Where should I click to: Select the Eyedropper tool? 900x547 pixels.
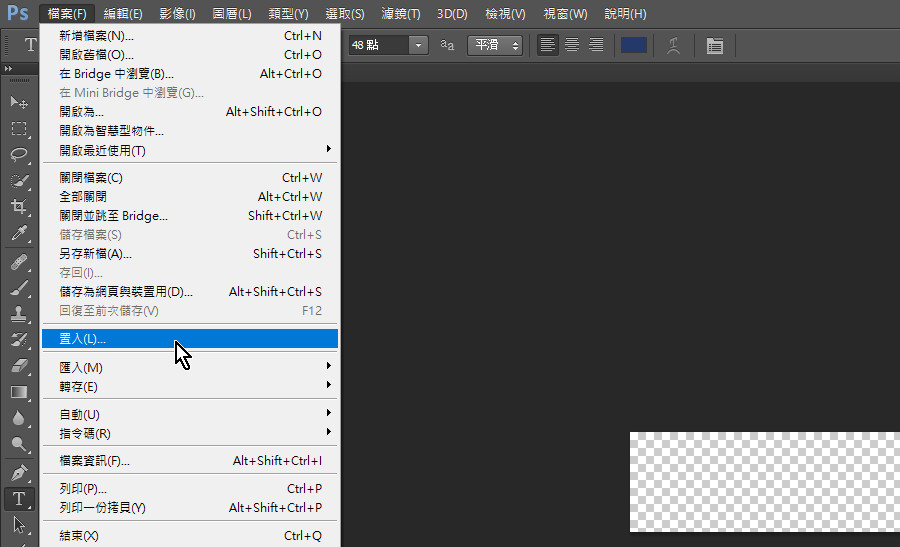tap(19, 232)
